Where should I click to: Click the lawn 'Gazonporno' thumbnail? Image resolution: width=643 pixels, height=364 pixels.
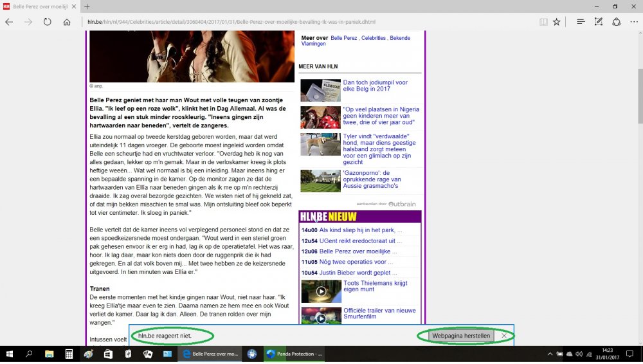pyautogui.click(x=320, y=181)
